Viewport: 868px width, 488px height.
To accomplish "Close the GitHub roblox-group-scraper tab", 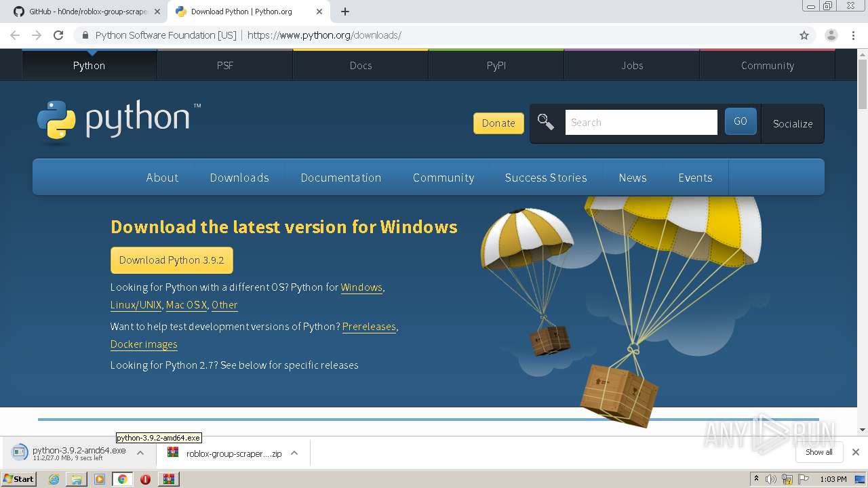I will click(x=157, y=12).
